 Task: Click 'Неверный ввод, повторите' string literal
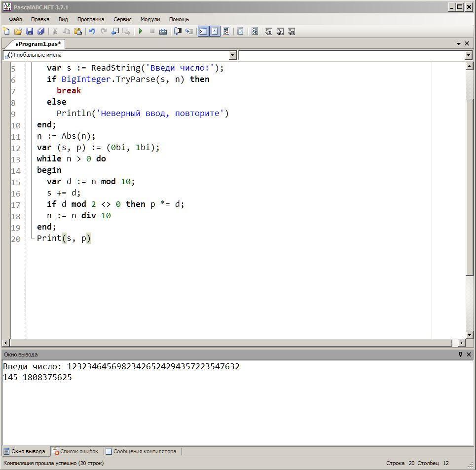160,114
